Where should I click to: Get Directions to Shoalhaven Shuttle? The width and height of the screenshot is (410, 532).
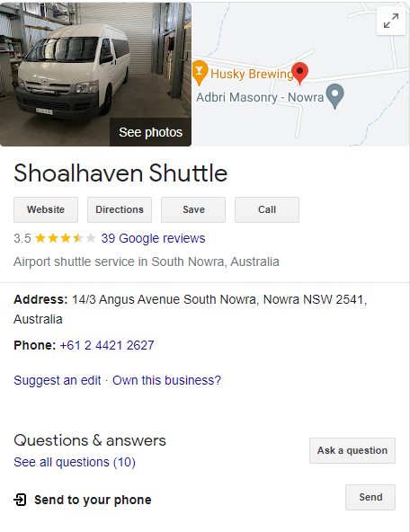click(120, 209)
